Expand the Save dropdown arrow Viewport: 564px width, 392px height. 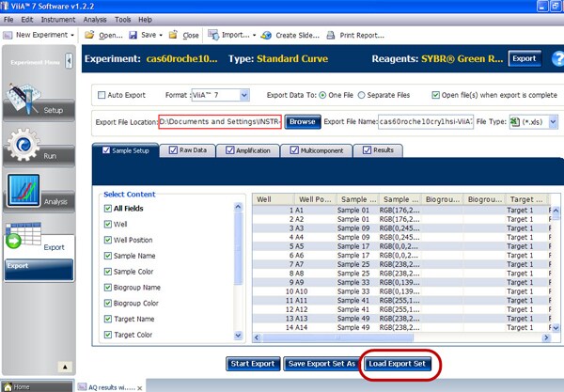(x=161, y=35)
